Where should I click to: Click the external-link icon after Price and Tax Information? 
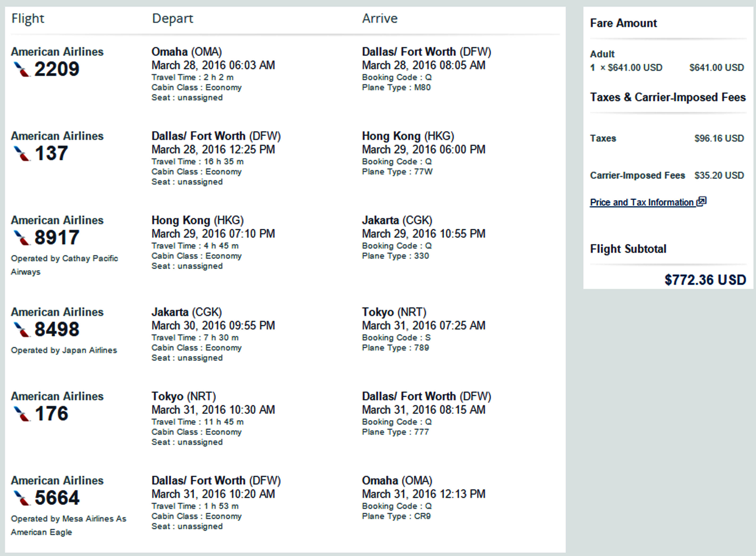[701, 201]
